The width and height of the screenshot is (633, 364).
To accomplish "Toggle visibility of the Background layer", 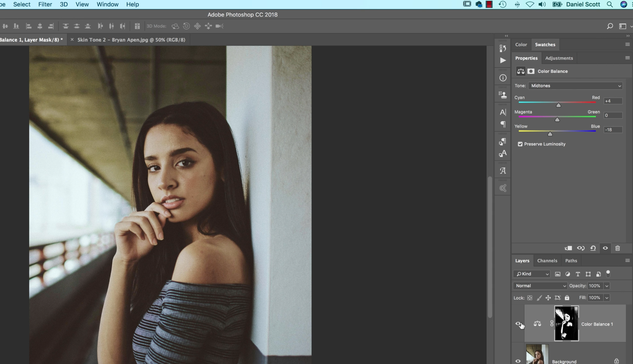I will (x=518, y=361).
